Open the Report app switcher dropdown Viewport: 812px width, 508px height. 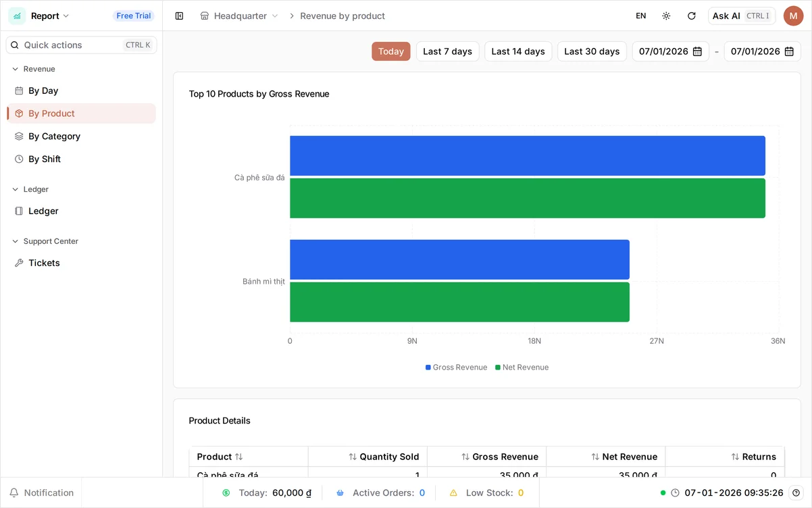point(51,16)
